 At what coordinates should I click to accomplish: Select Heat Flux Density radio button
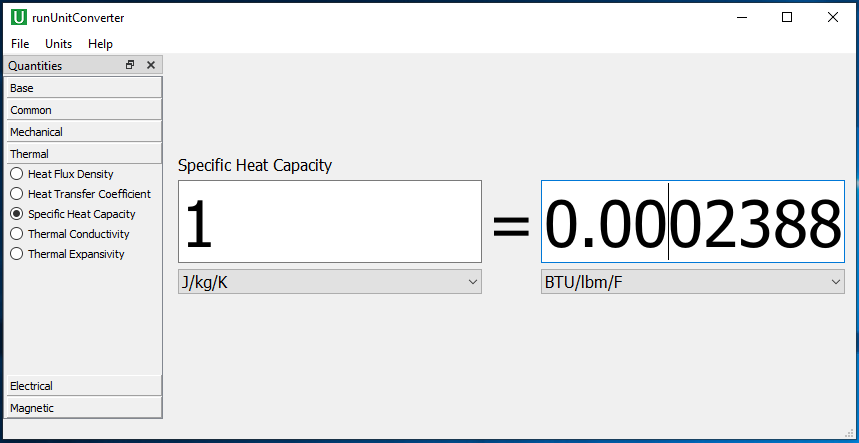pos(62,174)
